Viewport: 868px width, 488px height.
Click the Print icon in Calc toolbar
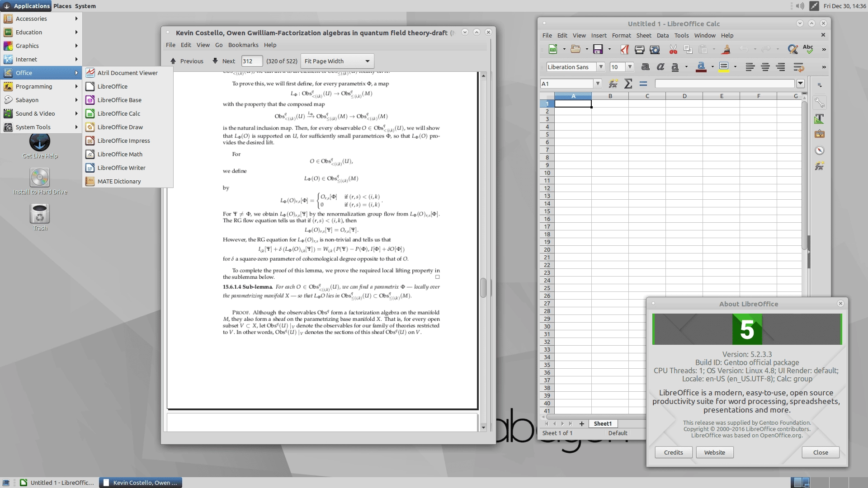[x=639, y=49]
